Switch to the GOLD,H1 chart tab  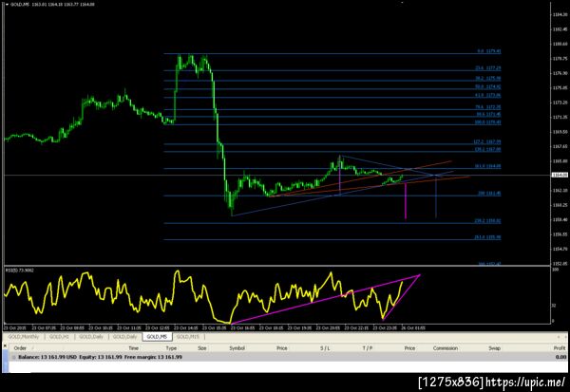[59, 337]
